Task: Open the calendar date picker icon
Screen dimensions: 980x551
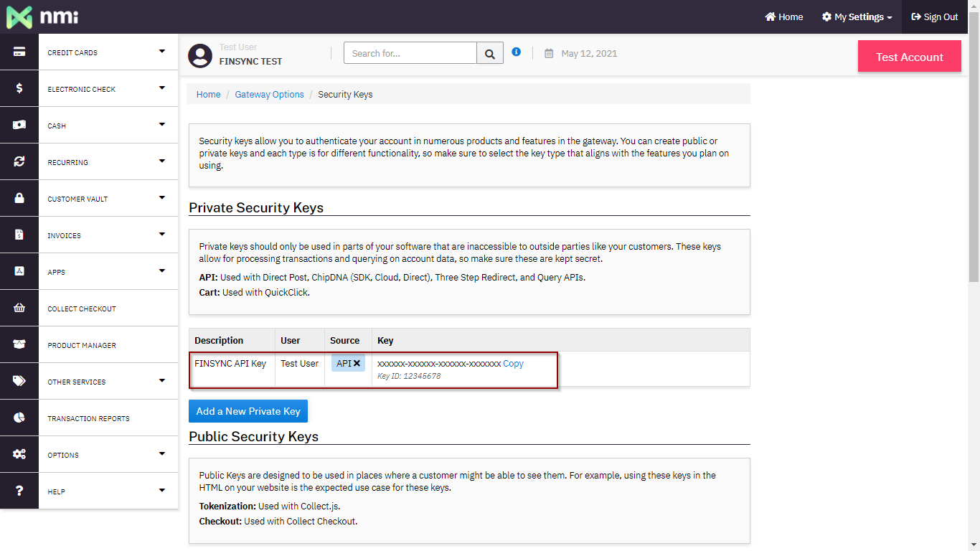Action: [x=548, y=53]
